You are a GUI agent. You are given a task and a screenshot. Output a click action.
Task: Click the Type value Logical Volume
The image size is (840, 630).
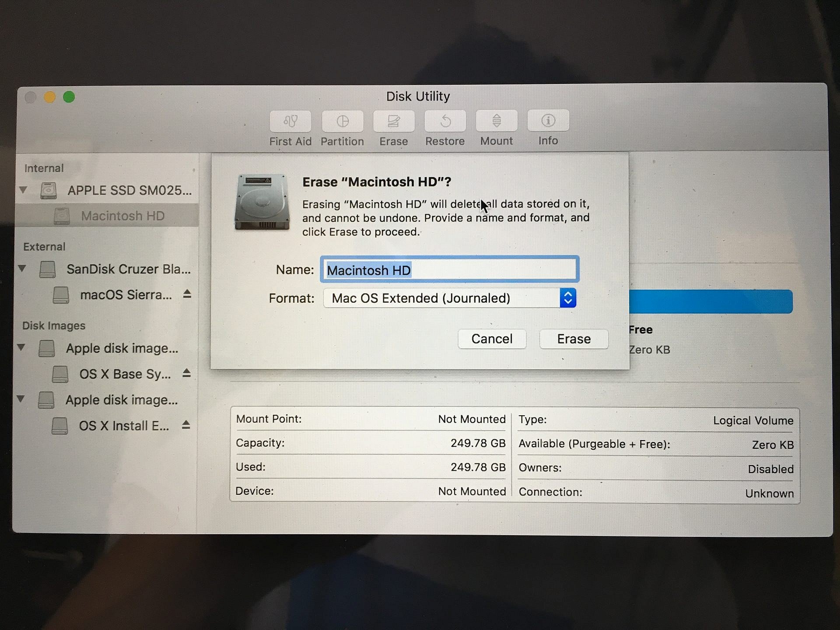coord(753,420)
